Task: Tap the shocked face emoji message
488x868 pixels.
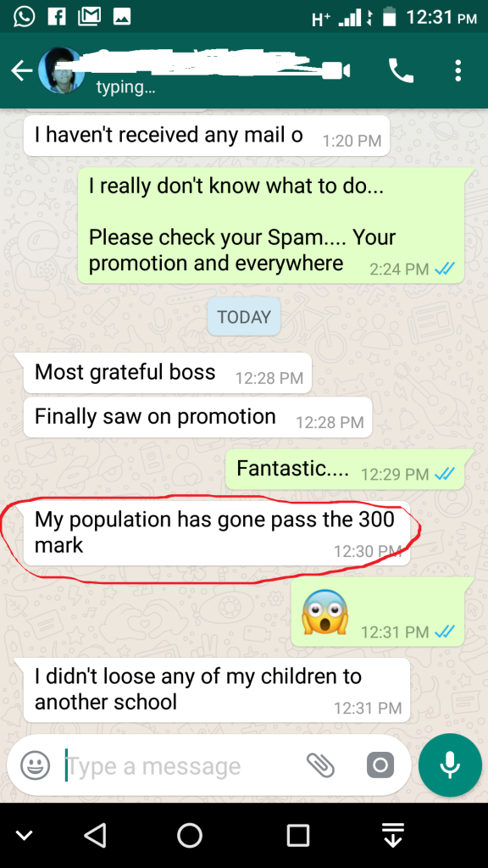Action: point(378,612)
